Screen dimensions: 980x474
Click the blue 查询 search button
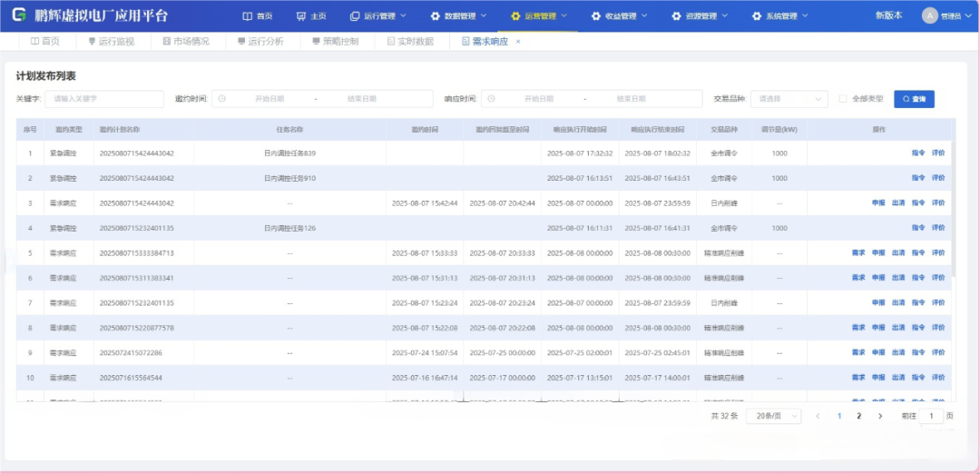coord(914,99)
